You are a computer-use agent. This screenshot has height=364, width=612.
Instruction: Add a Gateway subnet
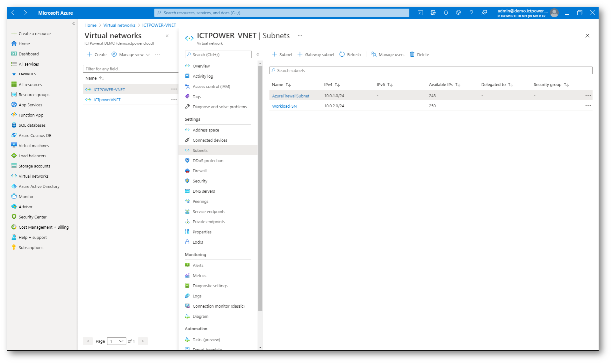(x=316, y=54)
